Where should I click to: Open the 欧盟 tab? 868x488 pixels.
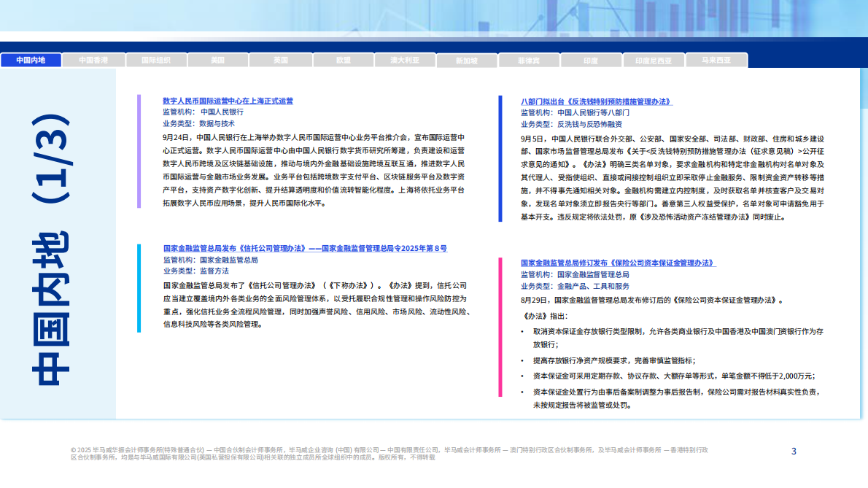pos(344,60)
